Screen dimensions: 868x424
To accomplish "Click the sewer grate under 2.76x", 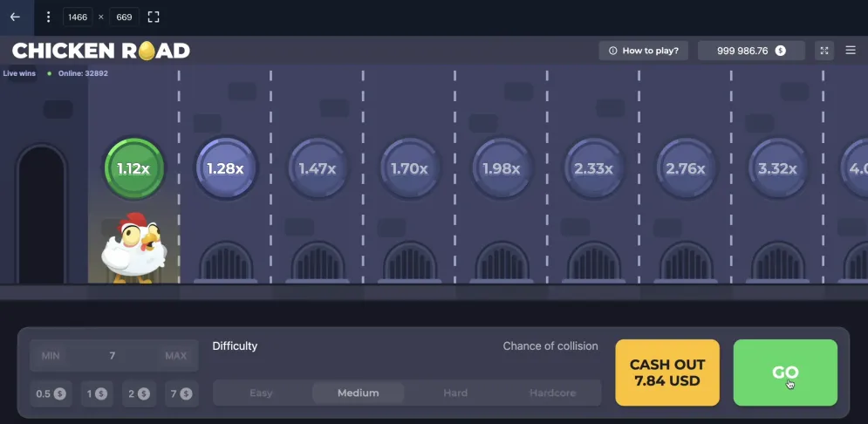I will (686, 263).
